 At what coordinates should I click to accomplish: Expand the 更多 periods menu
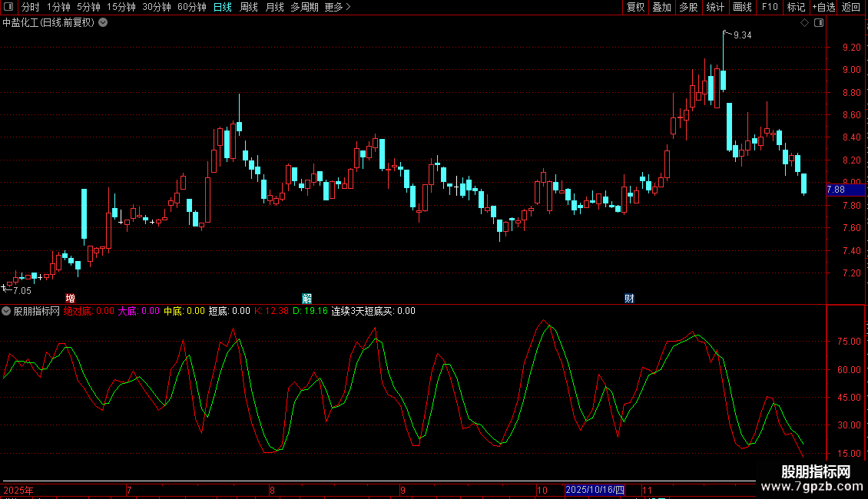point(338,7)
